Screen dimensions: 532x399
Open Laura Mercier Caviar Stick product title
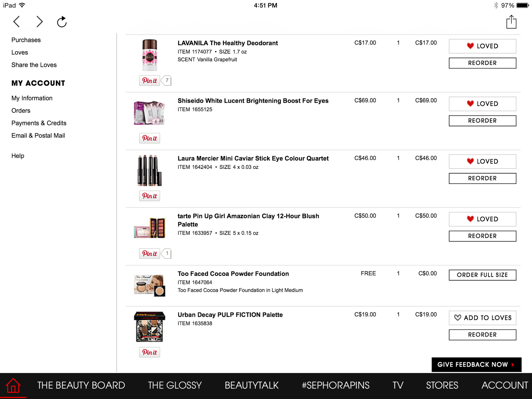point(253,159)
